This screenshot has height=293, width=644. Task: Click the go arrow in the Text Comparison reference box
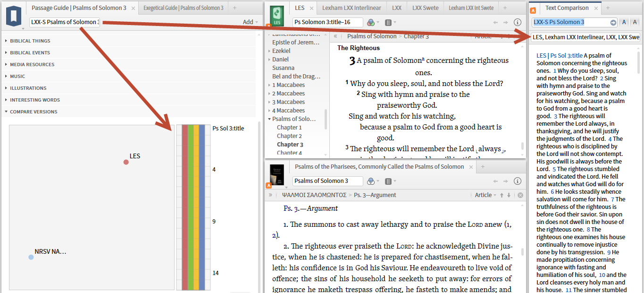click(613, 22)
